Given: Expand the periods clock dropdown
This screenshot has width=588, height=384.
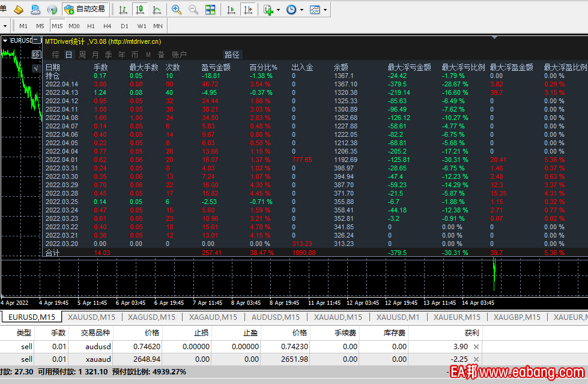Looking at the screenshot, I should pyautogui.click(x=301, y=10).
